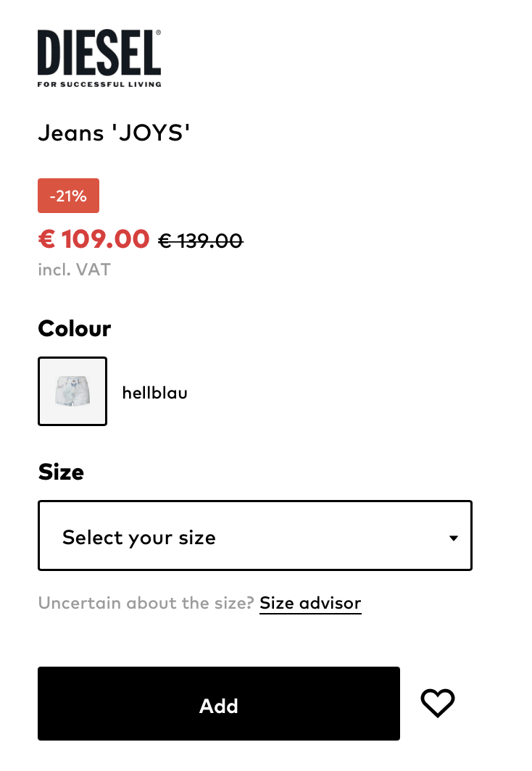Click the light-blue denim shorts thumbnail image
Image resolution: width=532 pixels, height=771 pixels.
(72, 391)
